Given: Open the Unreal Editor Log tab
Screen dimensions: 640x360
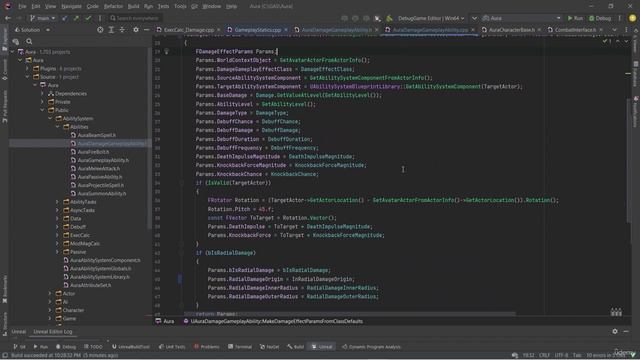Looking at the screenshot, I should [x=53, y=332].
